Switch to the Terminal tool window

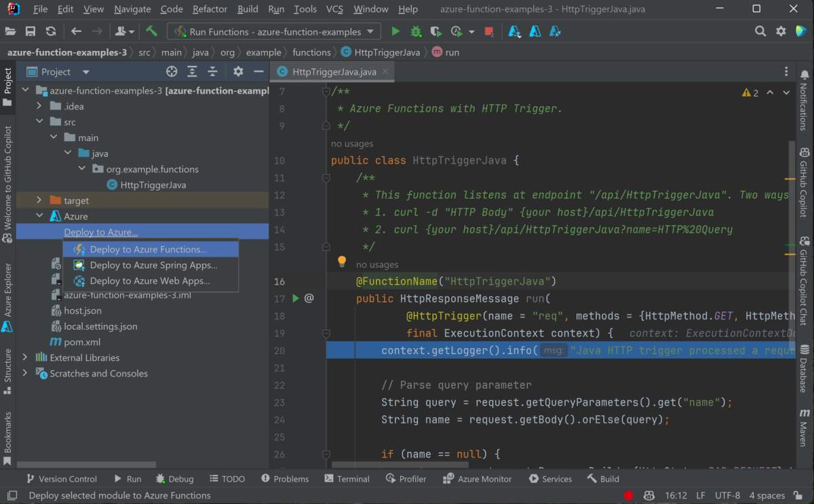click(347, 478)
